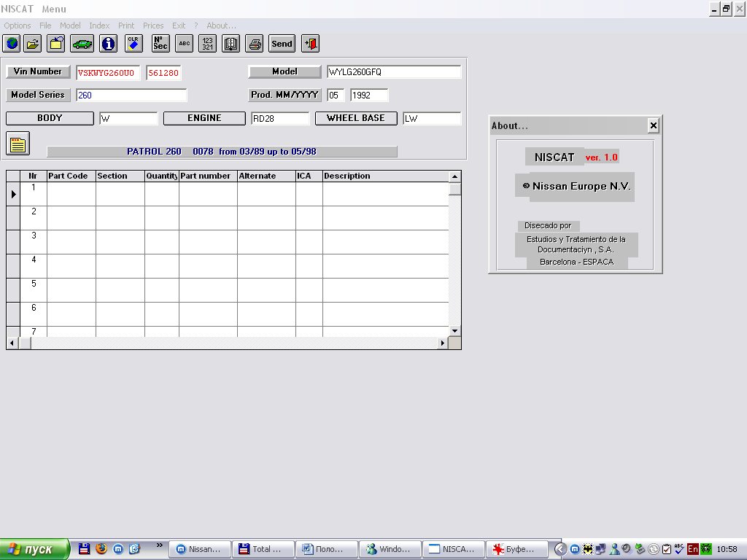Click into the Model Series field

pyautogui.click(x=131, y=95)
